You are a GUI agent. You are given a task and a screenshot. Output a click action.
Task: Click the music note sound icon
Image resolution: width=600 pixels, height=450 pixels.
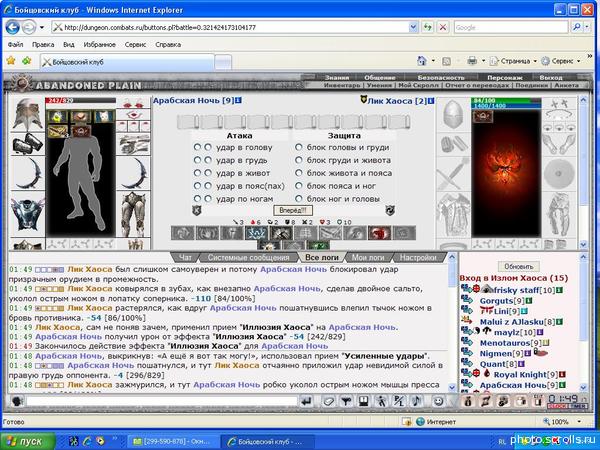click(417, 401)
